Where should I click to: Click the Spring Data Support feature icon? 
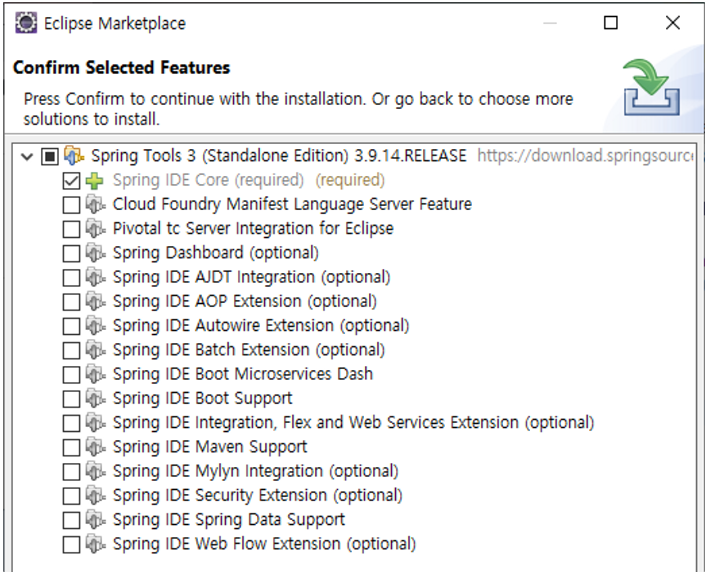pyautogui.click(x=95, y=520)
